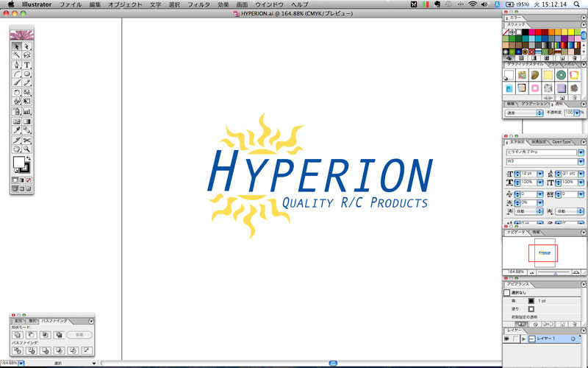Open 効果 menu
588x368 pixels.
[x=223, y=4]
